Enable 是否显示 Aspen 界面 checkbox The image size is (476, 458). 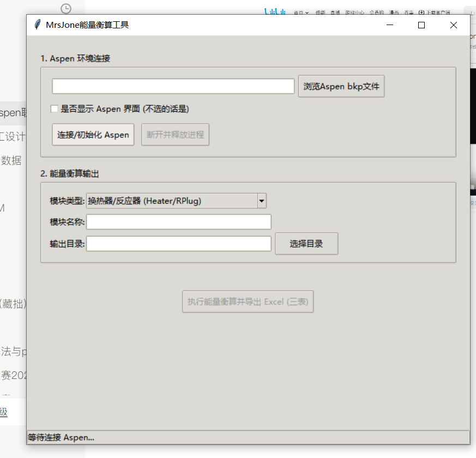coord(55,109)
